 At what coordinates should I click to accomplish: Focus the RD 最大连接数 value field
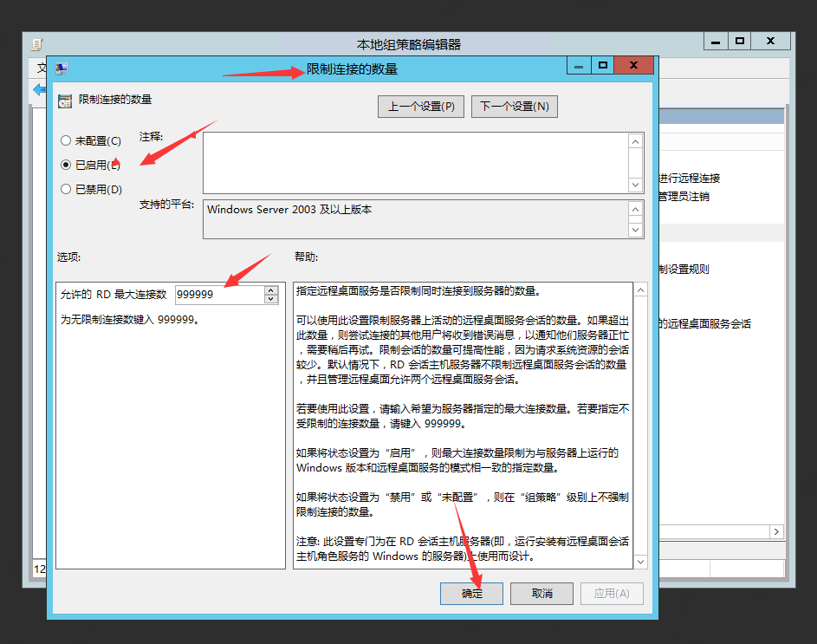point(218,295)
